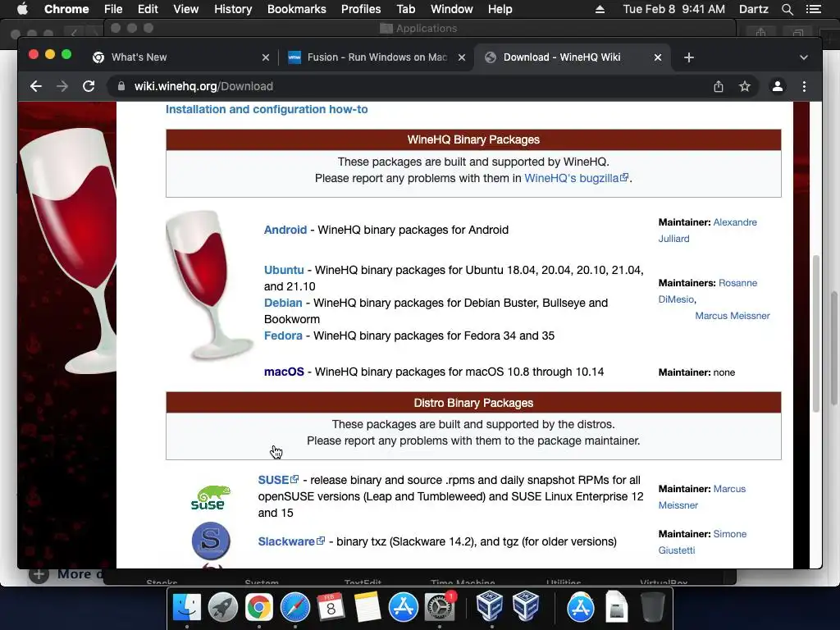Open maintainer Rosanne DiMesio's link

click(x=737, y=283)
